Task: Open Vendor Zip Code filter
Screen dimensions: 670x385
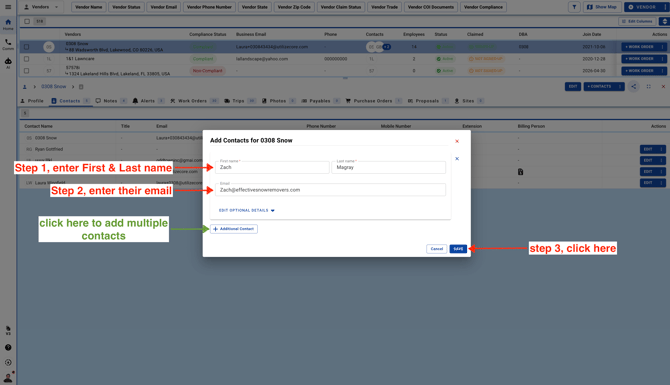Action: coord(294,7)
